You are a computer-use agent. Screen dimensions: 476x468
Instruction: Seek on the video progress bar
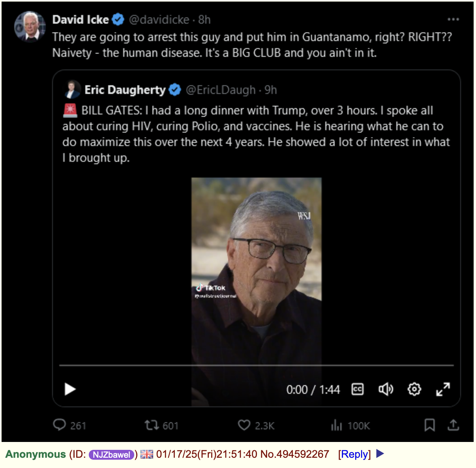click(x=257, y=365)
